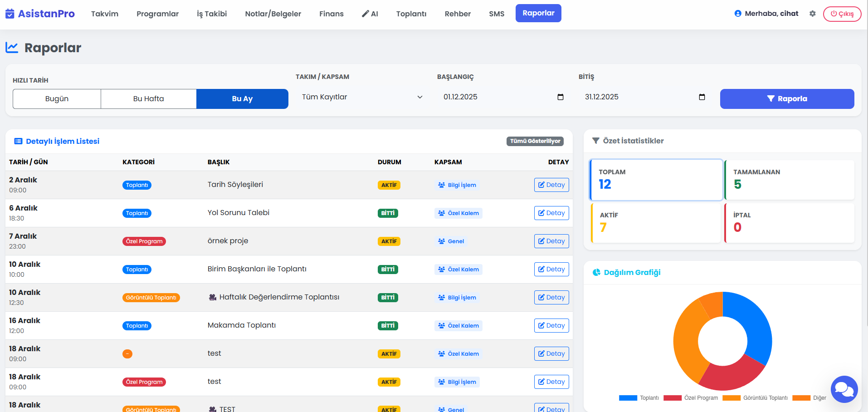This screenshot has height=412, width=868.
Task: Click the Bilgi İşlem group tag for Tarih Söyleşileri
Action: [457, 185]
